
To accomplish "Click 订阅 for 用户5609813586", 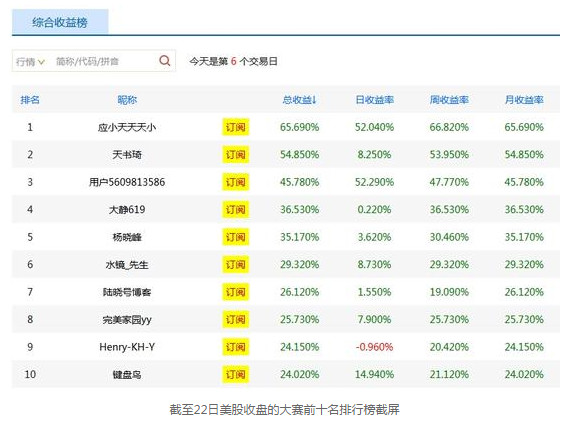I will tap(235, 182).
